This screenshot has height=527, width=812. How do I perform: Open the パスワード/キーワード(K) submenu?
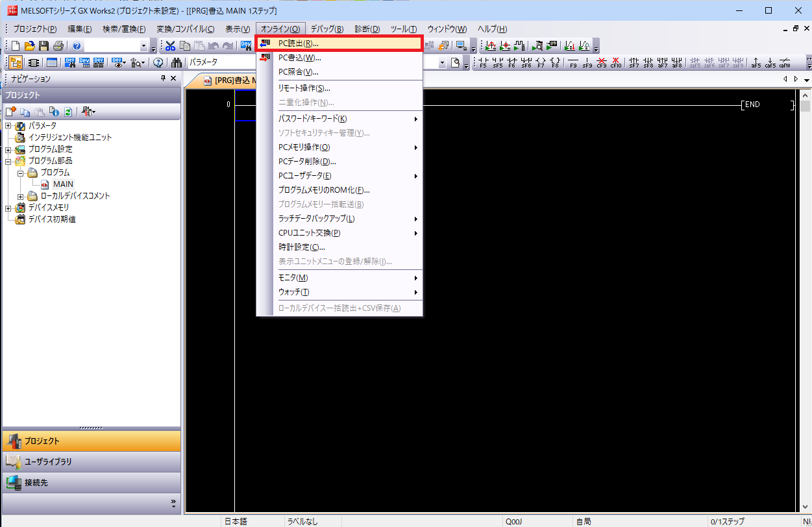pos(339,119)
